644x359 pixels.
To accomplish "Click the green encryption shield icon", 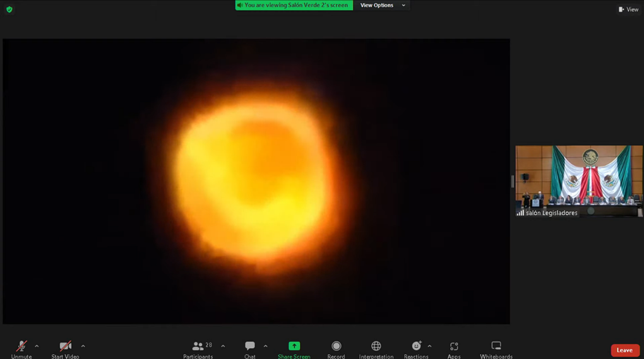I will pos(9,9).
